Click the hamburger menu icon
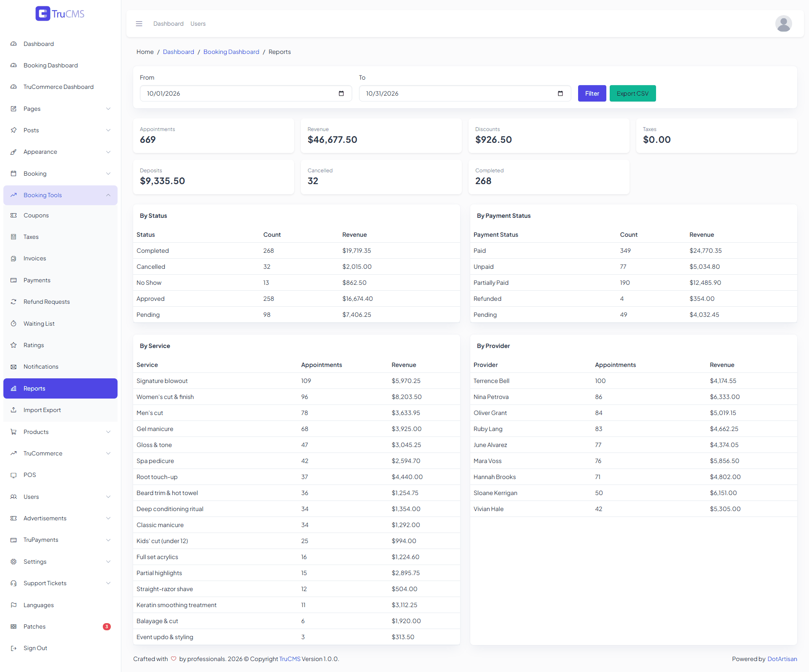 click(x=139, y=24)
